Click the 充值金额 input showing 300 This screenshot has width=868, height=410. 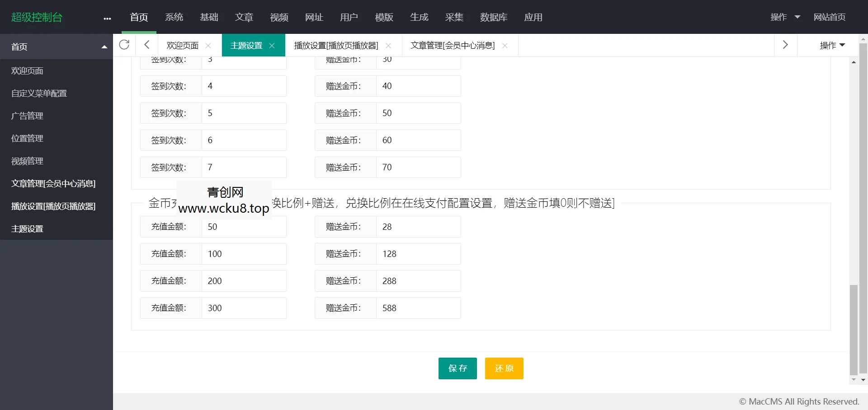point(244,308)
